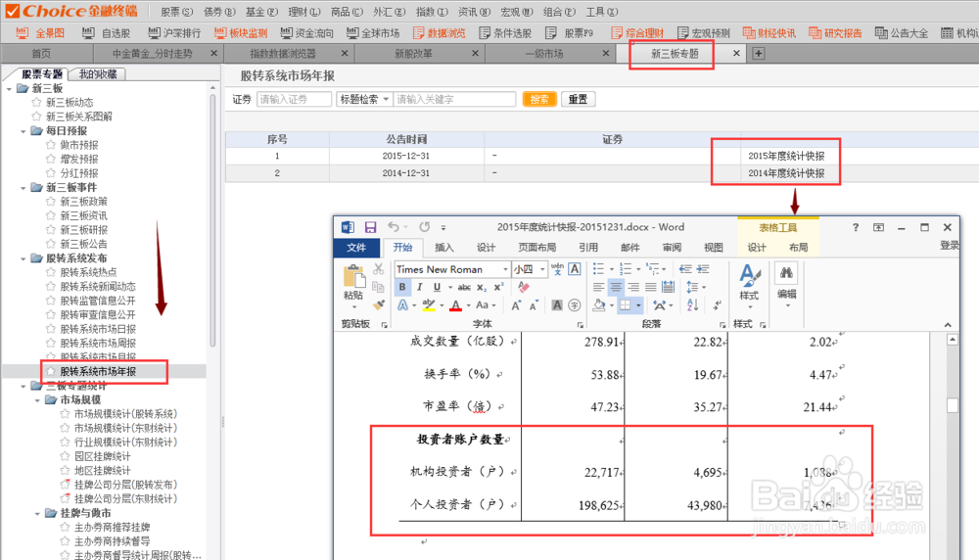Collapse the 挂牌与做市 folder
This screenshot has height=560, width=979.
pyautogui.click(x=37, y=513)
